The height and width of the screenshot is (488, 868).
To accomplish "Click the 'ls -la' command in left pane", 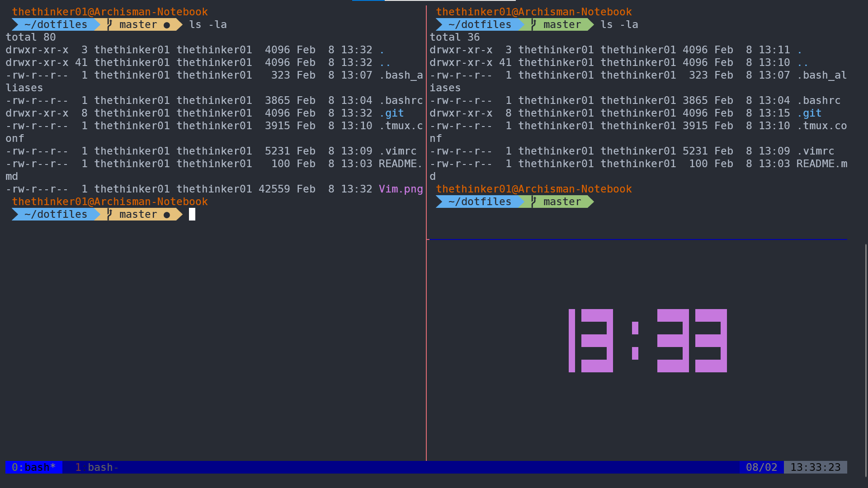I will (208, 24).
